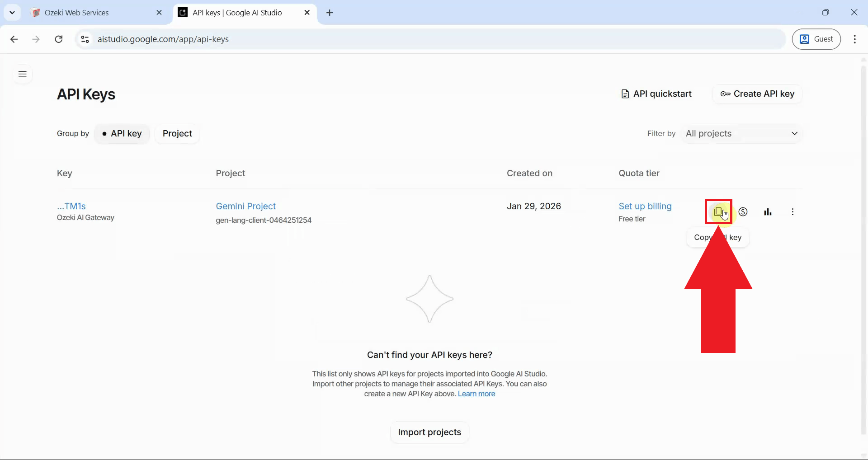The image size is (868, 460).
Task: Open billing via the dollar icon
Action: point(743,211)
